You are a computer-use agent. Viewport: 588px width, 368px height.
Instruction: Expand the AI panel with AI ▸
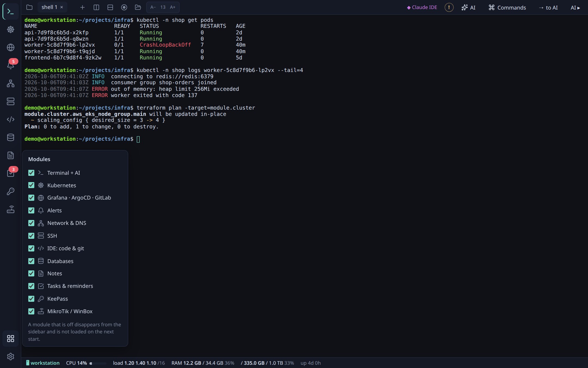click(575, 7)
